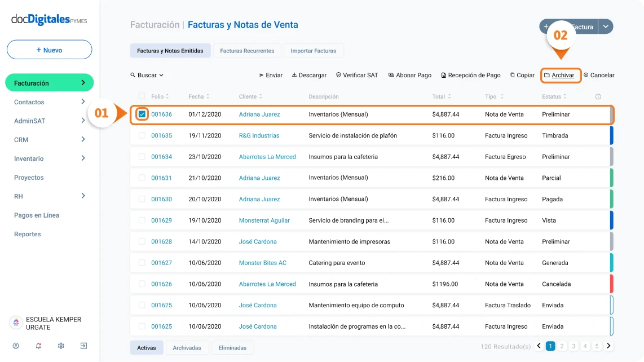The width and height of the screenshot is (644, 362).
Task: Click the Copiar icon
Action: tap(513, 75)
